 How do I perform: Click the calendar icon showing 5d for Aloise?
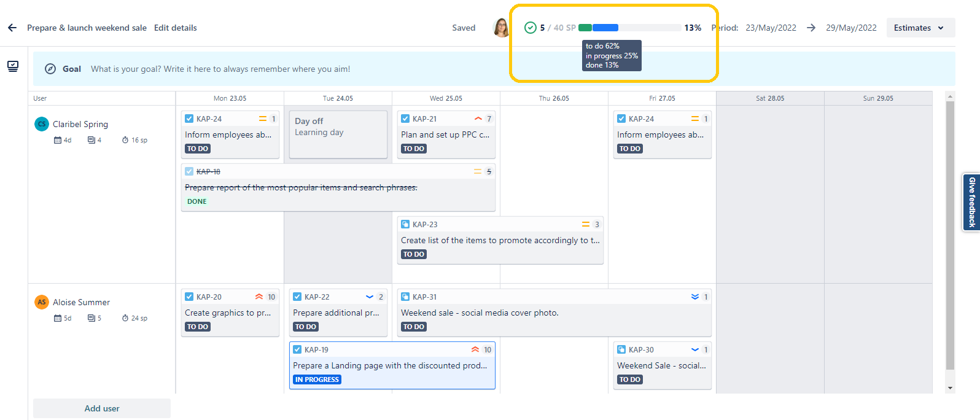tap(58, 318)
